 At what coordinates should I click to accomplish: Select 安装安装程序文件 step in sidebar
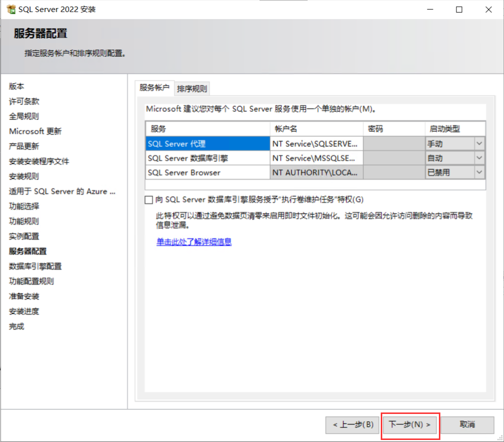tap(39, 161)
